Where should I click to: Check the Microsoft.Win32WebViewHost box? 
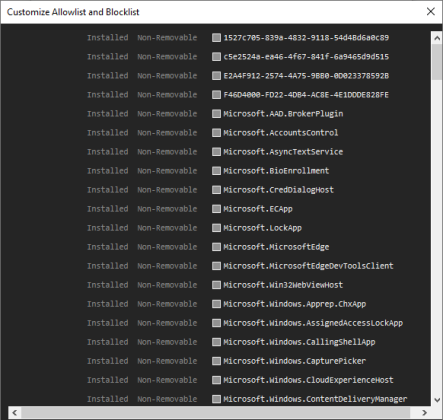point(216,285)
